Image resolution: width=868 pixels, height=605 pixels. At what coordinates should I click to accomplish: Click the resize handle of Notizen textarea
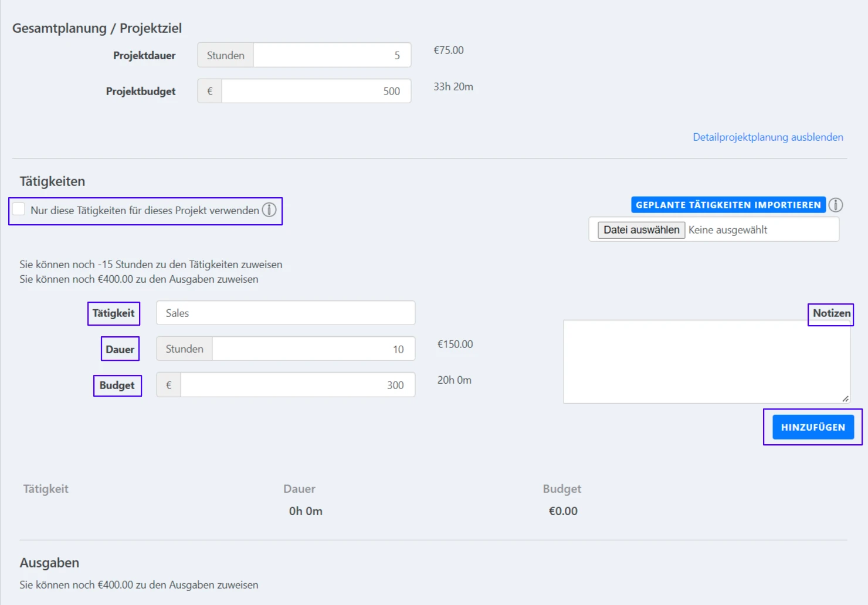tap(845, 398)
